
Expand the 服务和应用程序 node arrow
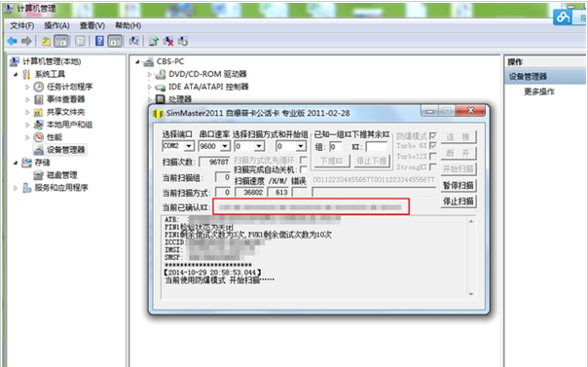16,188
